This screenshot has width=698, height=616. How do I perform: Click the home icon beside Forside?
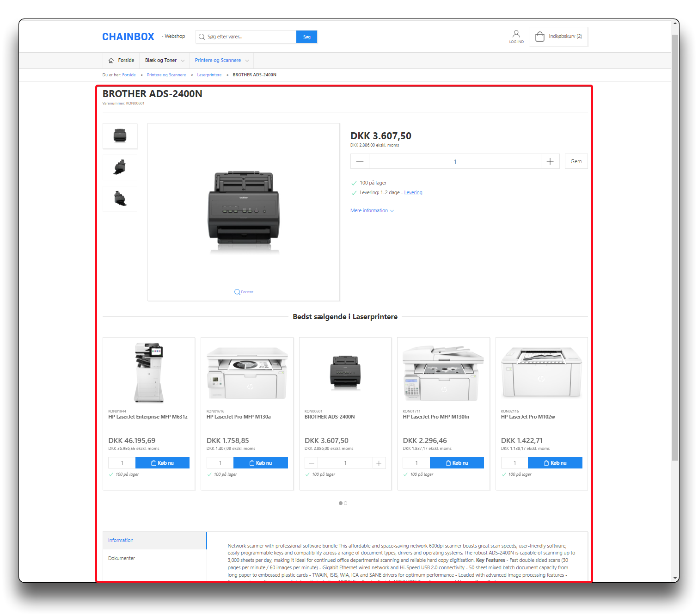point(111,61)
